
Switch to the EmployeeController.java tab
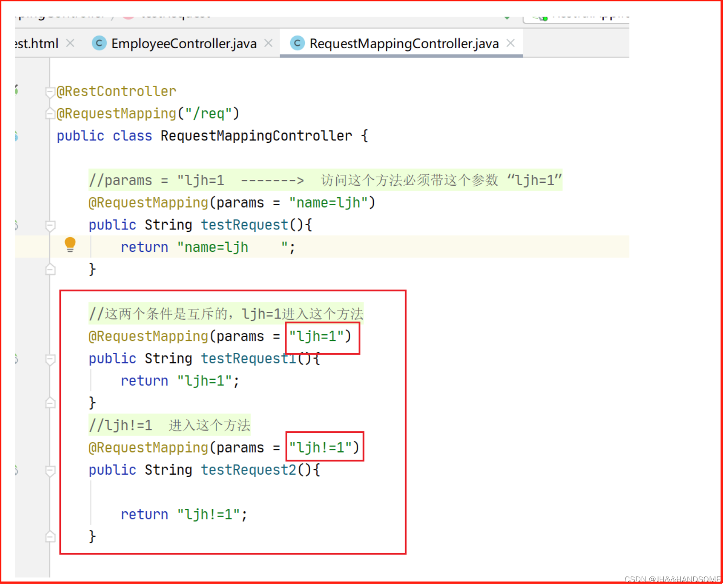point(184,44)
